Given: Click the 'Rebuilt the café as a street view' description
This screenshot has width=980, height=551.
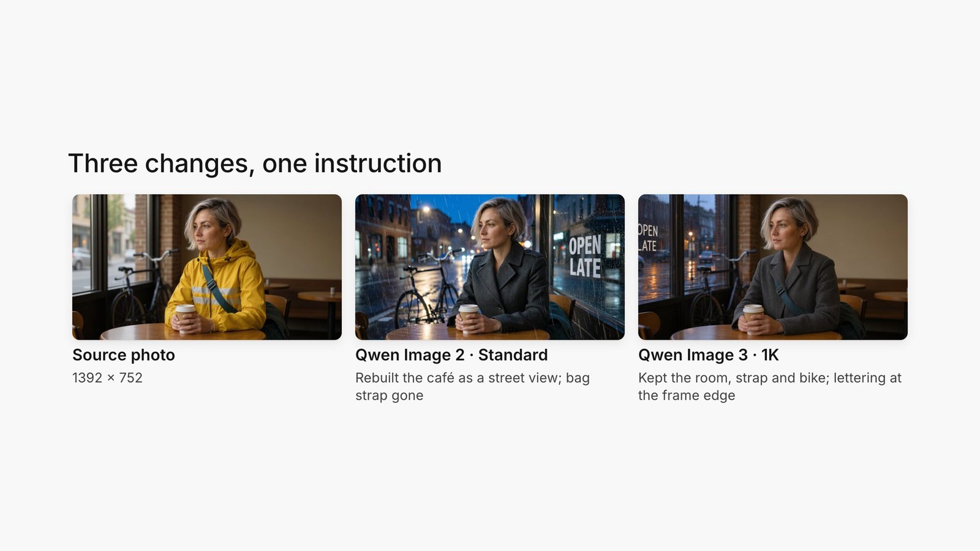Looking at the screenshot, I should coord(472,386).
